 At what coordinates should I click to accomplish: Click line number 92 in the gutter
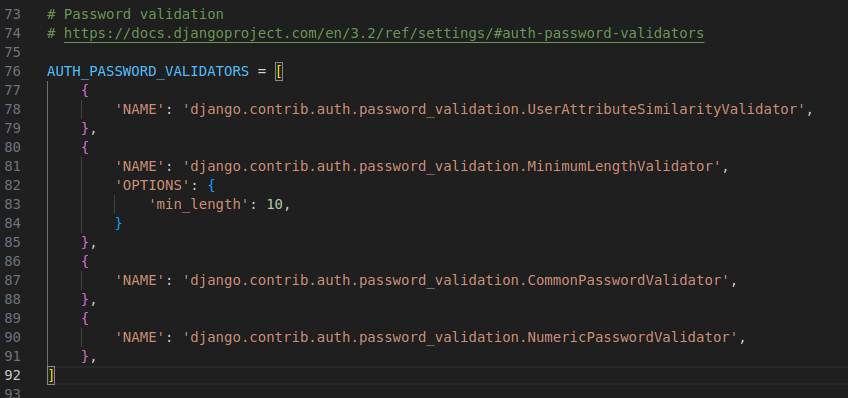pos(12,375)
